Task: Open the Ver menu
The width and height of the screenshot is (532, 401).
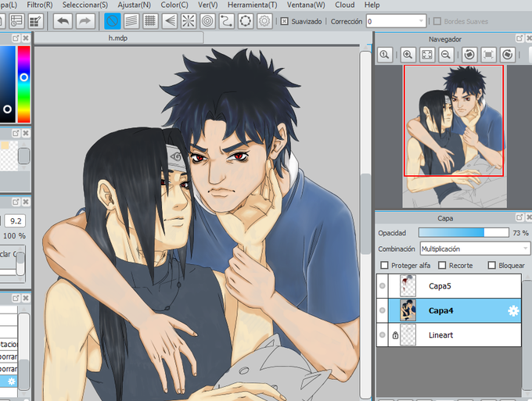Action: click(207, 5)
